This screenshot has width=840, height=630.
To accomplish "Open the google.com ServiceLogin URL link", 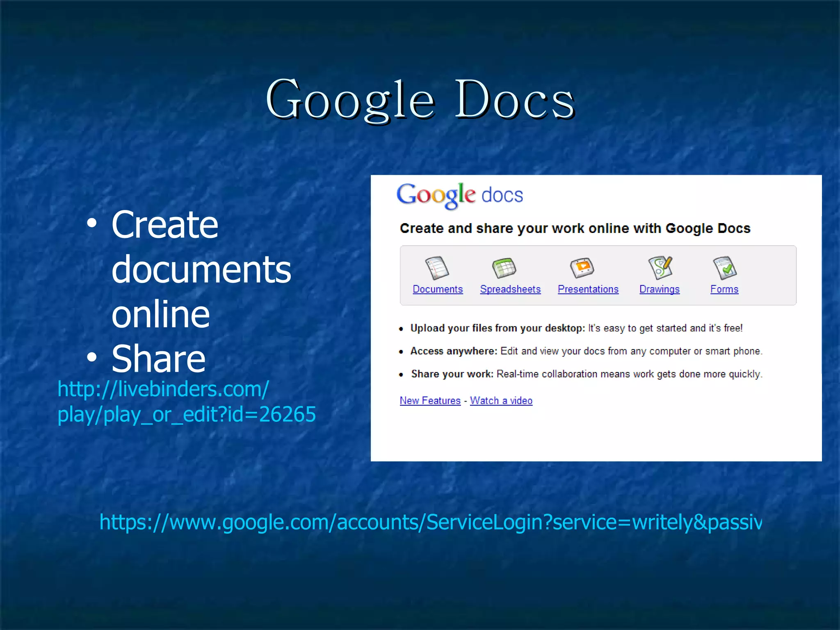I will tap(430, 522).
